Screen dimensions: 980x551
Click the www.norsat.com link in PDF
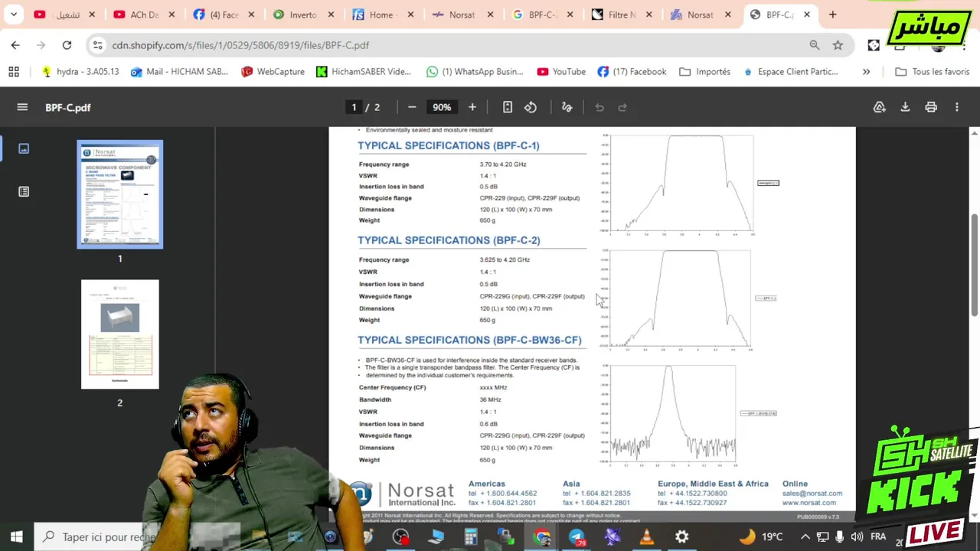click(x=808, y=503)
